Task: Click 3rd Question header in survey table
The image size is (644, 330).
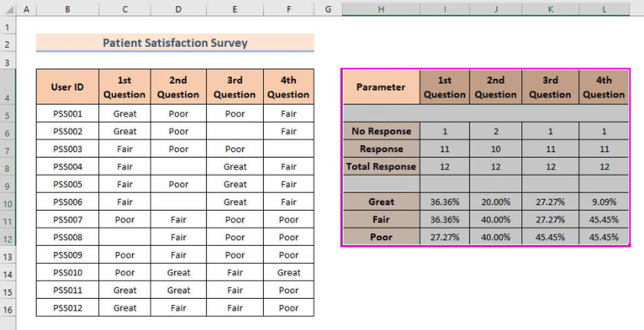Action: tap(235, 87)
